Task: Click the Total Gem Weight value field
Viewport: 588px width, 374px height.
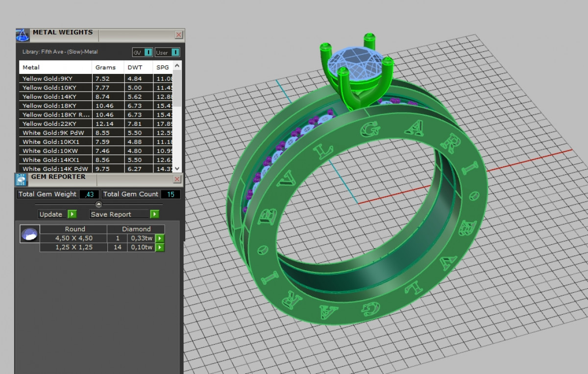Action: click(x=89, y=194)
